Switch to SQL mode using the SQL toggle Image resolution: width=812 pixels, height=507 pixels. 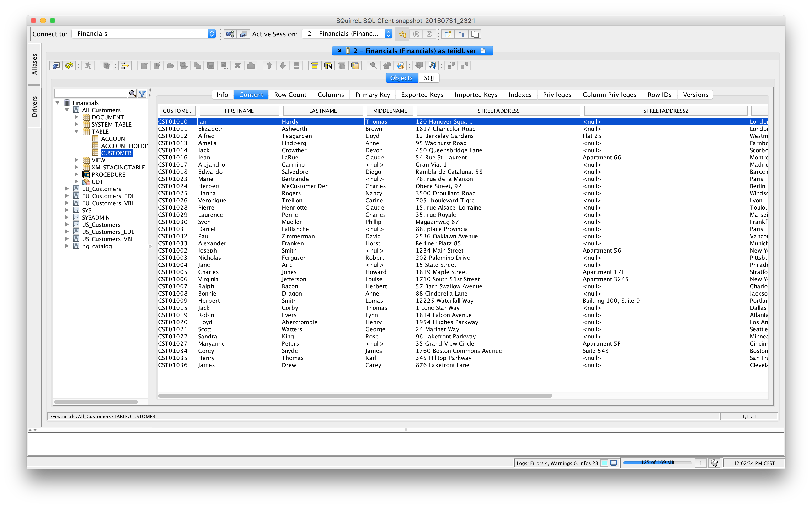429,78
